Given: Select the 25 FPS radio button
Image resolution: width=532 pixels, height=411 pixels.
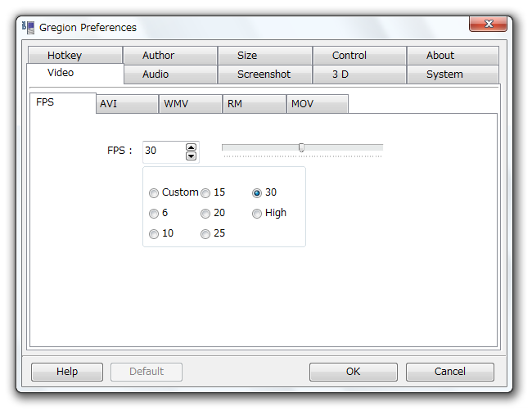Looking at the screenshot, I should pos(205,234).
